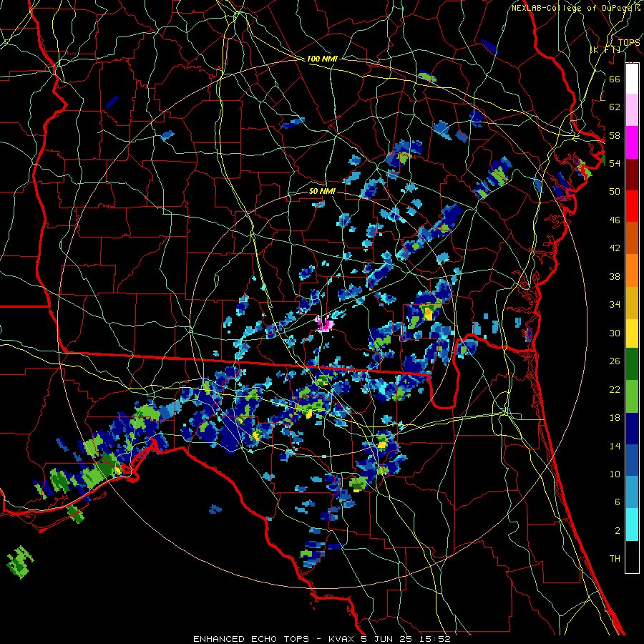Click the 66 legend value
644x644 pixels.
coord(615,79)
